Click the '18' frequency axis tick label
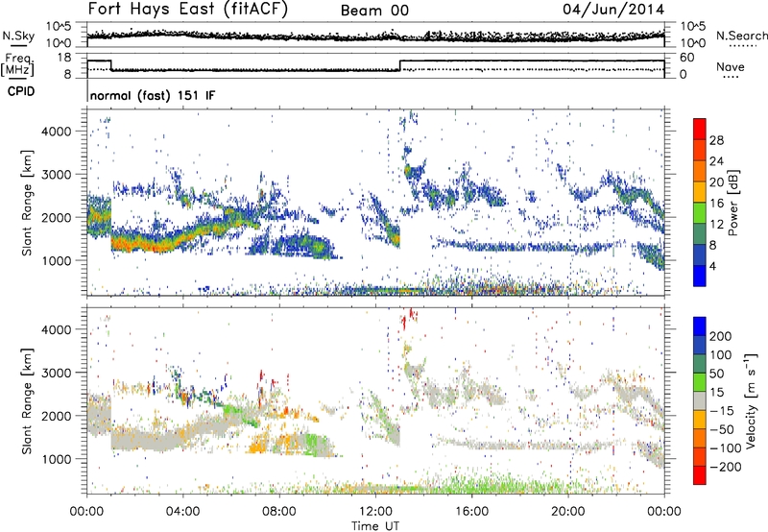 point(64,58)
